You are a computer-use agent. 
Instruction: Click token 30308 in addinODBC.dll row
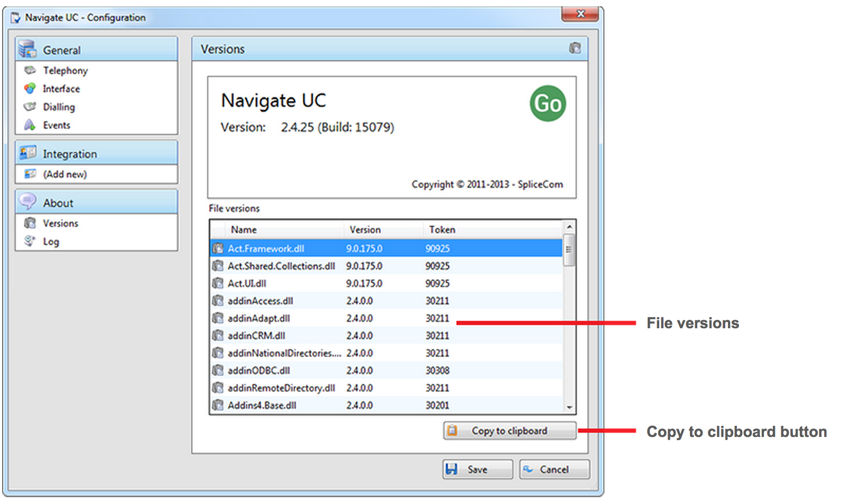point(437,370)
